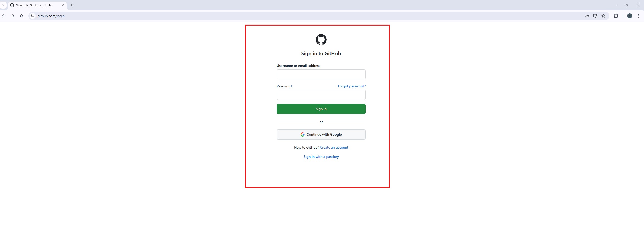Open the Extensions puzzle icon

tap(616, 16)
